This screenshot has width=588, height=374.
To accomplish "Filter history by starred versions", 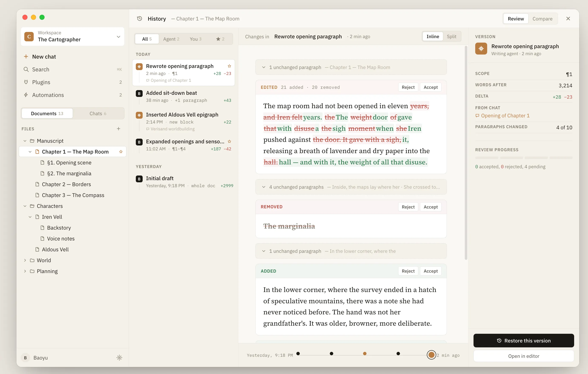I will point(220,39).
